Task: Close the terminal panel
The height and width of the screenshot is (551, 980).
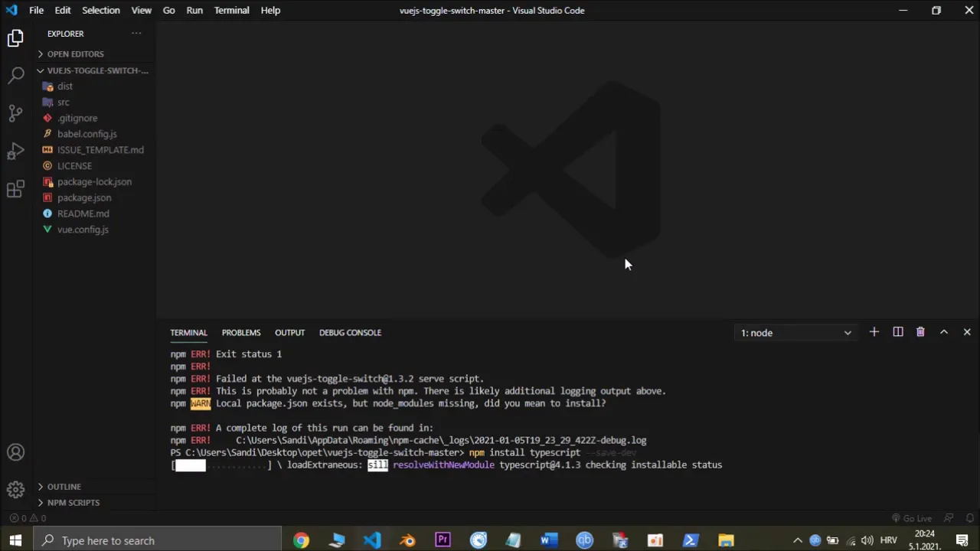Action: click(x=967, y=332)
